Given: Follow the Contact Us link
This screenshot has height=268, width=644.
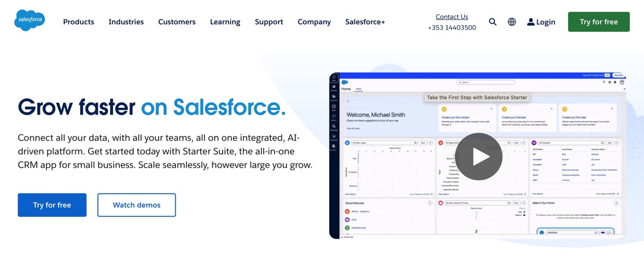Looking at the screenshot, I should click(452, 17).
